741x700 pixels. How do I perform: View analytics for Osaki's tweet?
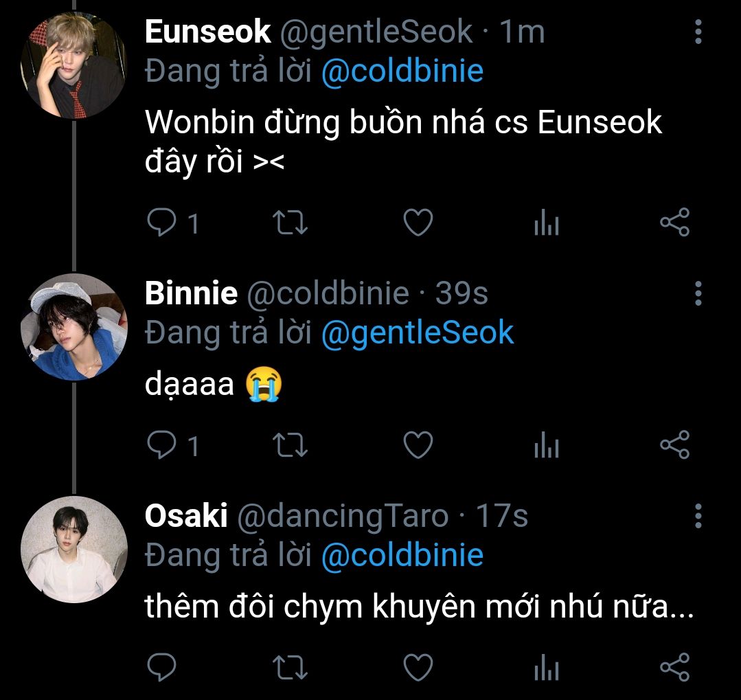[x=547, y=667]
